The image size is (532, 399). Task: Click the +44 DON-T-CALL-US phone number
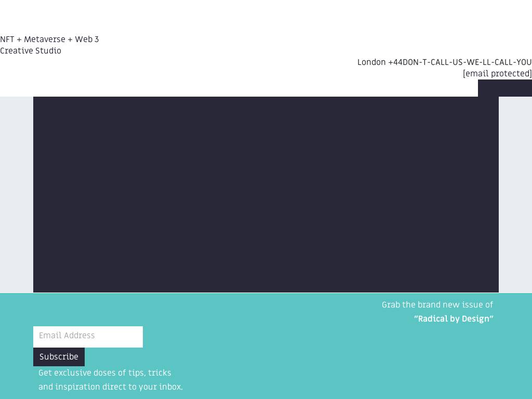pos(460,62)
